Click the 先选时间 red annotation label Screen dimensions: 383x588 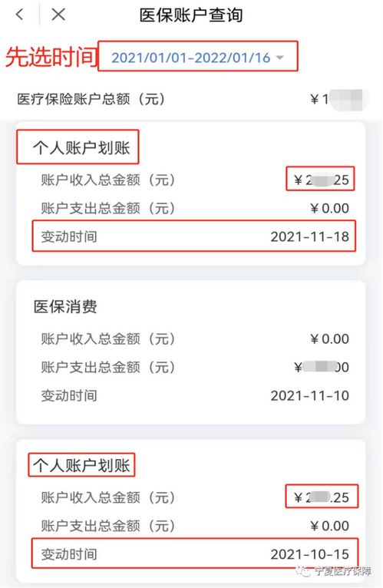point(51,57)
